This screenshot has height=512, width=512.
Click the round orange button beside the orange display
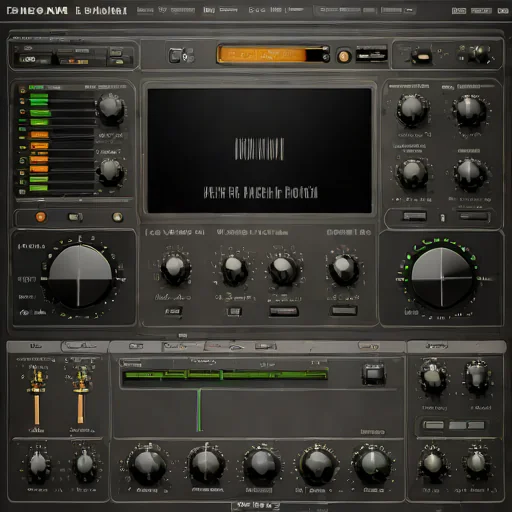(343, 56)
